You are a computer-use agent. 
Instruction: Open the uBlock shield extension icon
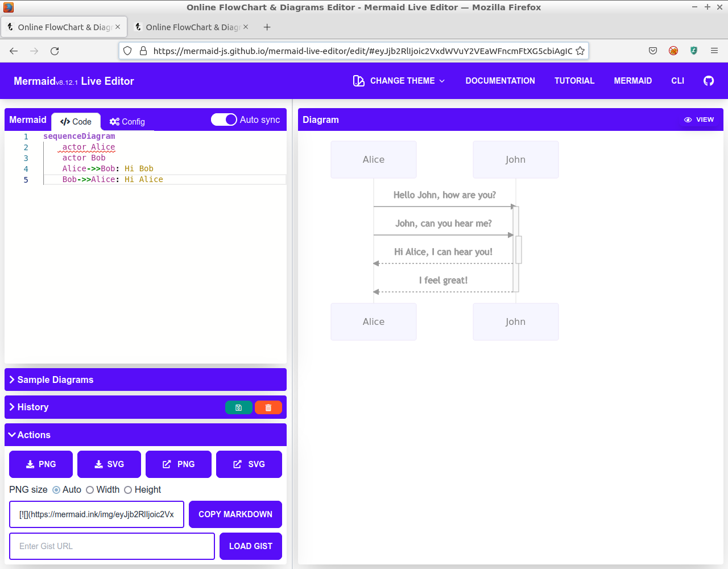694,51
